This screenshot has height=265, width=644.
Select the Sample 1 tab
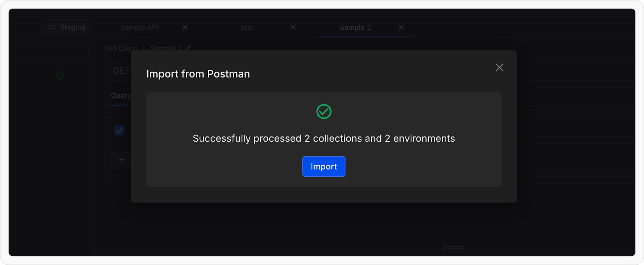tap(355, 27)
